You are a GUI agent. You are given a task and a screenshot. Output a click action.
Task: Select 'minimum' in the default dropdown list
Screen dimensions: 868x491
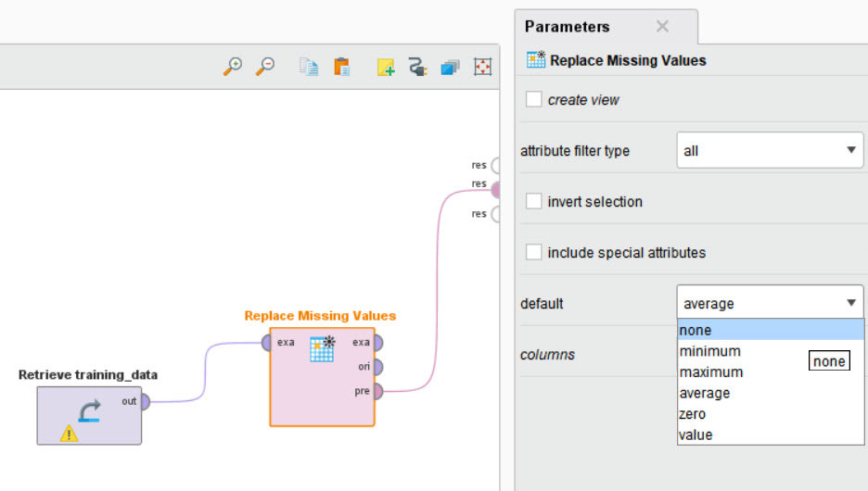click(709, 351)
